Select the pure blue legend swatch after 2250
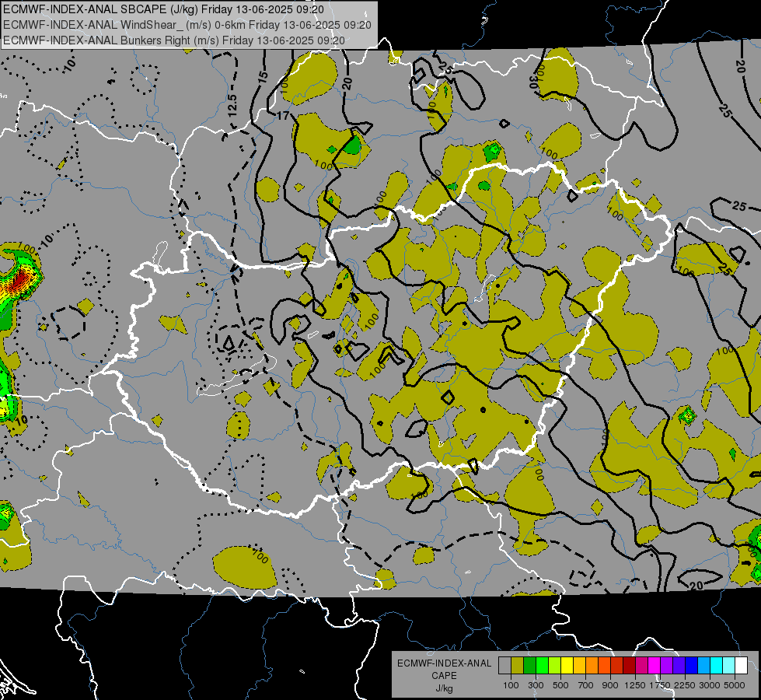This screenshot has height=700, width=761. 692,665
